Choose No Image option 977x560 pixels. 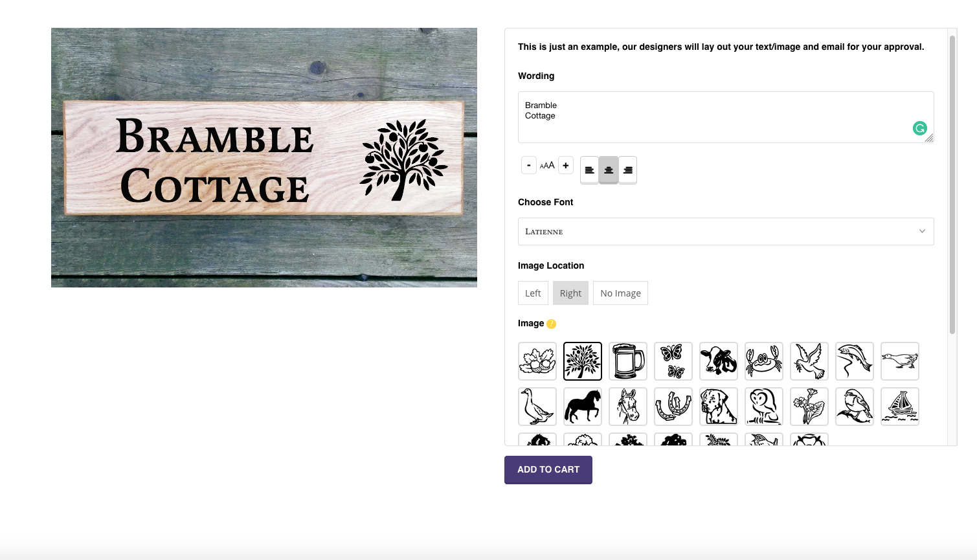point(620,293)
